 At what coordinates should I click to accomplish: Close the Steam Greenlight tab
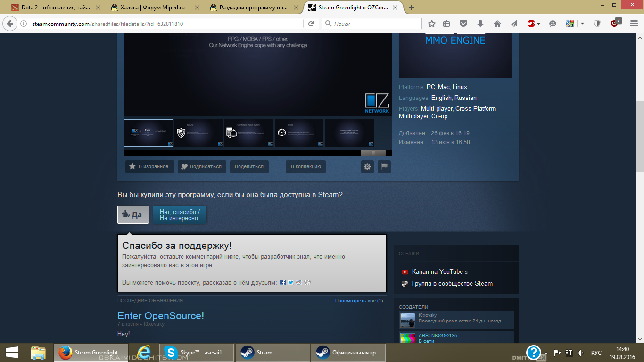(x=395, y=8)
